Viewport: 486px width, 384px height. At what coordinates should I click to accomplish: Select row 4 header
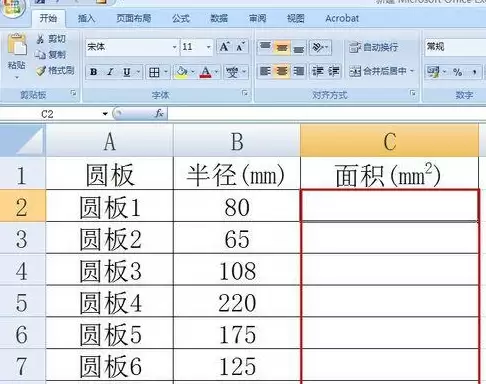[22, 270]
